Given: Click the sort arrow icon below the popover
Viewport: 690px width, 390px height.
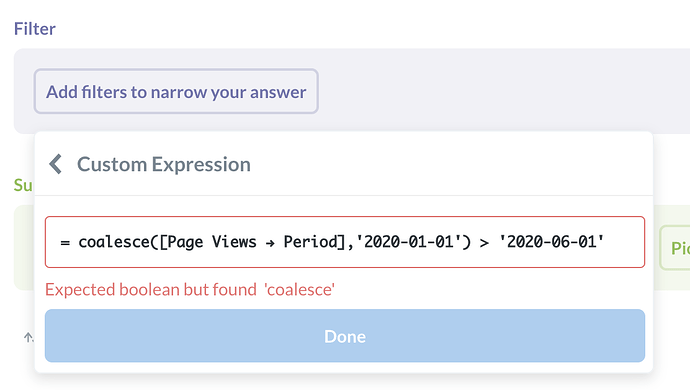Looking at the screenshot, I should pos(28,338).
